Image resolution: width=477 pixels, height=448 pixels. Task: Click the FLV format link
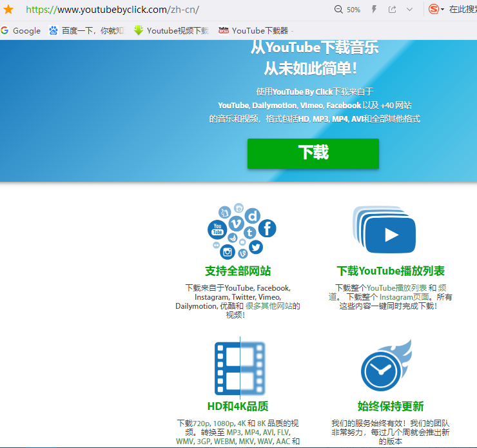click(284, 432)
